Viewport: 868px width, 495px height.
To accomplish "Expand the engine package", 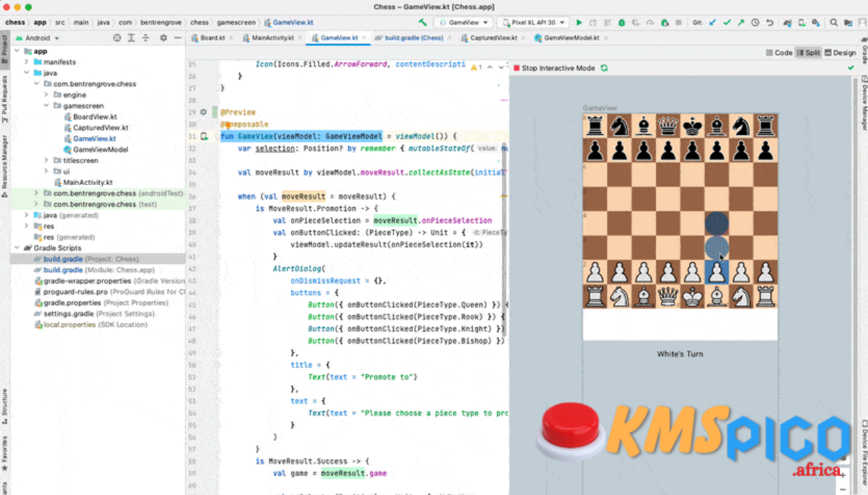I will click(46, 95).
